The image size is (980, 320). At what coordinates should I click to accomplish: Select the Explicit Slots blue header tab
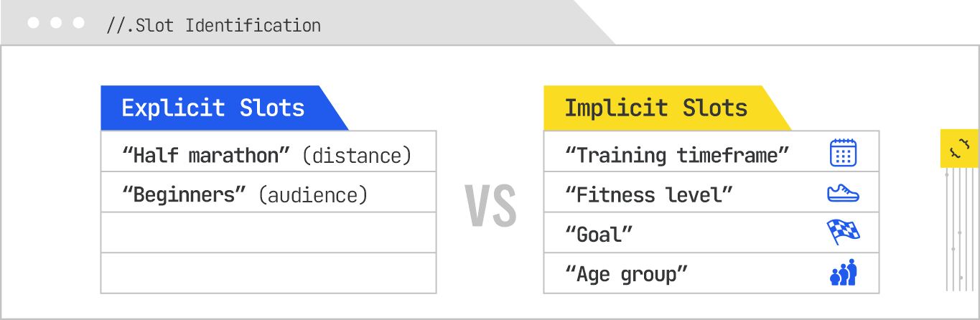tap(213, 108)
